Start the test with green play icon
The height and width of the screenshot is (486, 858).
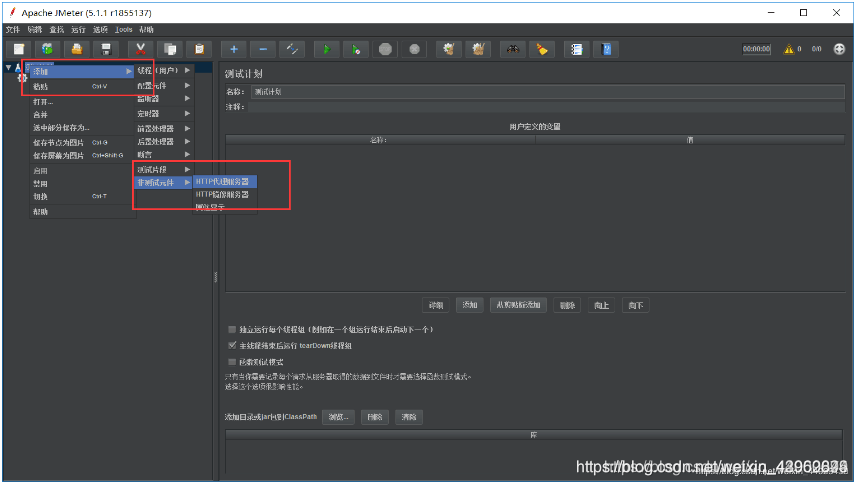(x=327, y=49)
